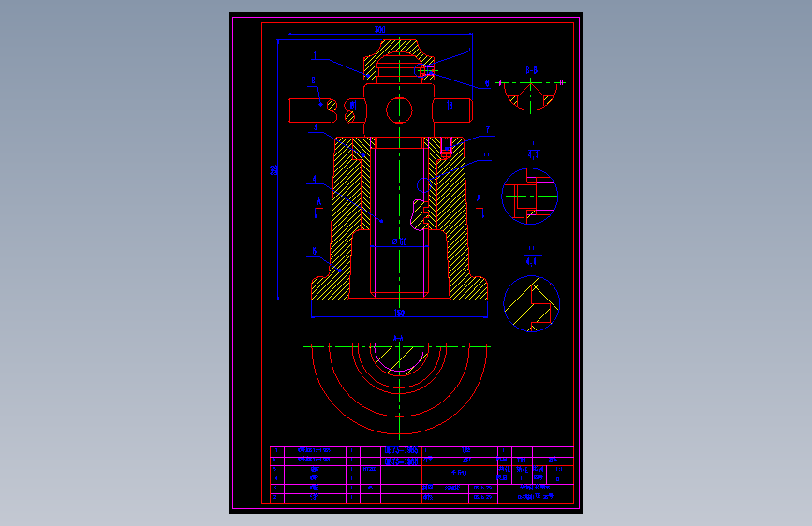
Task: Click the upper circular detail view
Action: click(x=530, y=197)
